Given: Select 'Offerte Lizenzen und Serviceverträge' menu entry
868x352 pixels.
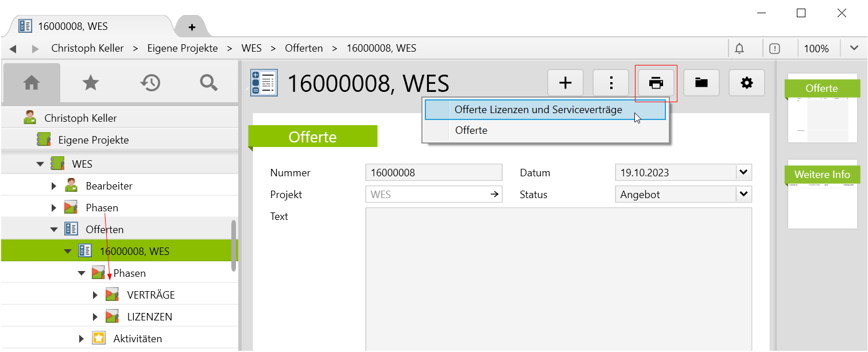Looking at the screenshot, I should click(538, 110).
